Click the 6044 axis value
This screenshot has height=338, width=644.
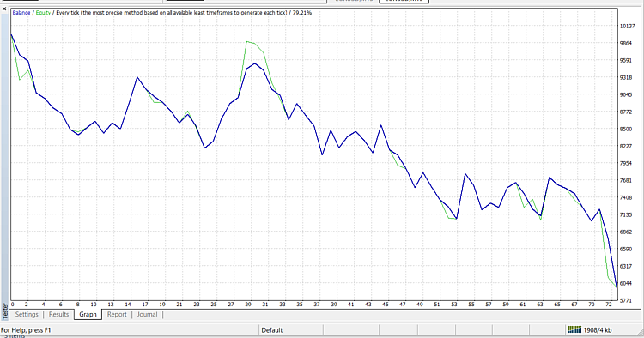(626, 283)
